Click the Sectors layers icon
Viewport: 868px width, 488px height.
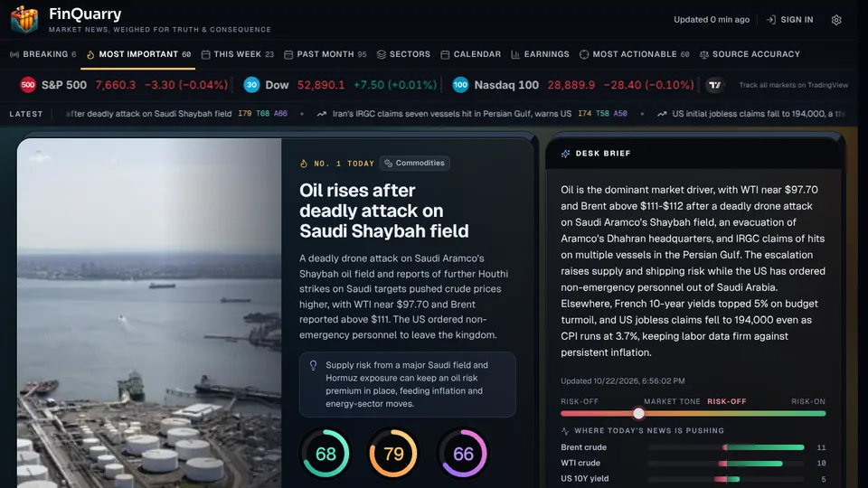click(382, 54)
